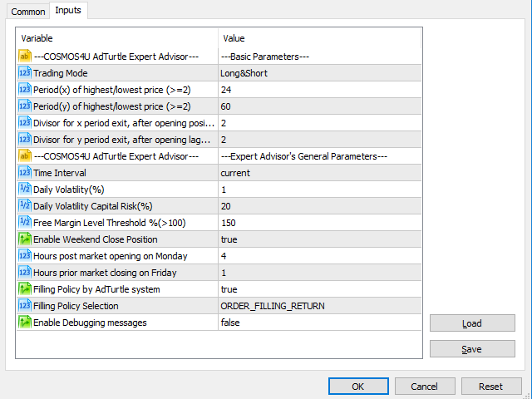The height and width of the screenshot is (399, 532).
Task: Click the icon beside Trading Mode
Action: coord(25,73)
